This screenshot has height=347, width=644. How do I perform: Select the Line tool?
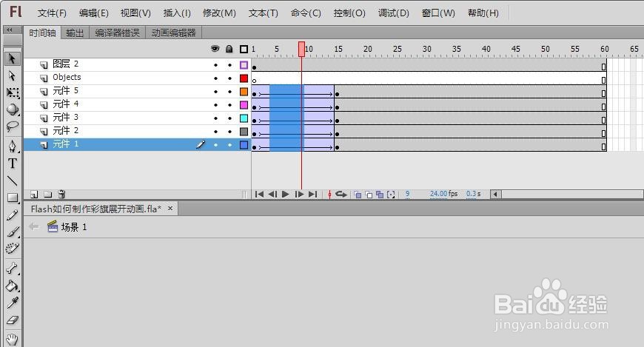tap(13, 181)
